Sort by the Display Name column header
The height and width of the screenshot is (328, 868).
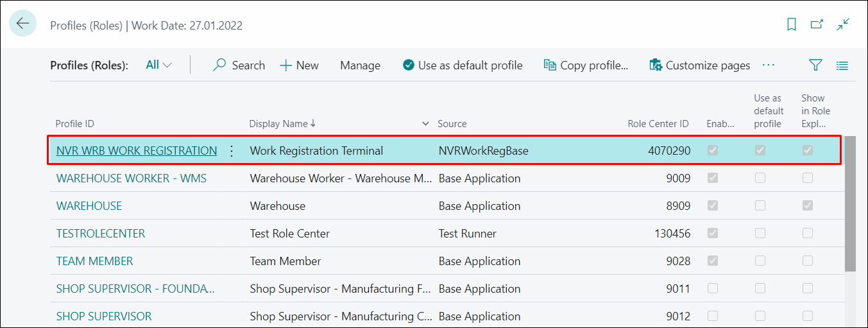[282, 123]
